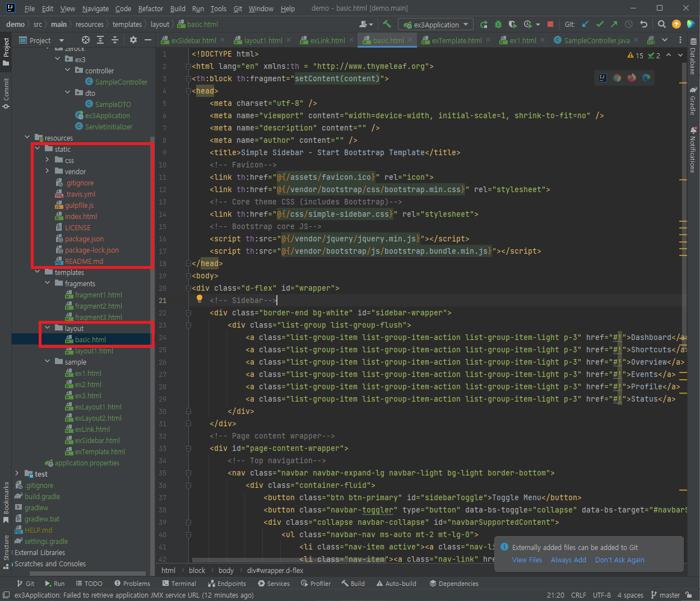Open page in Chrome browser icon
This screenshot has height=601, width=700.
[617, 78]
